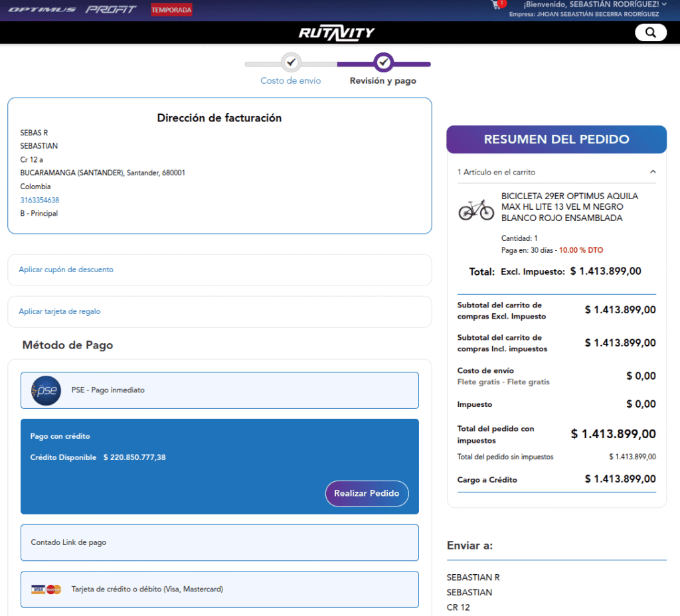Open the shopping cart icon
Viewport: 680px width, 616px height.
pos(496,5)
